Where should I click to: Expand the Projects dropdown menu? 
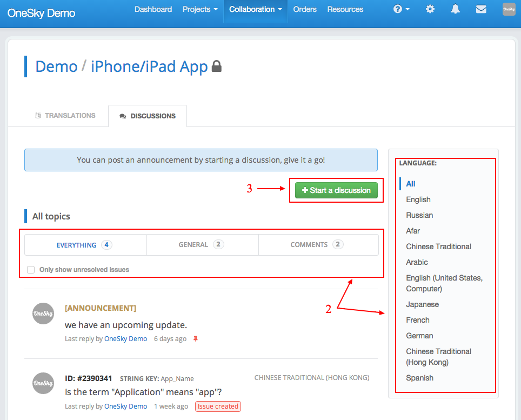pos(200,9)
